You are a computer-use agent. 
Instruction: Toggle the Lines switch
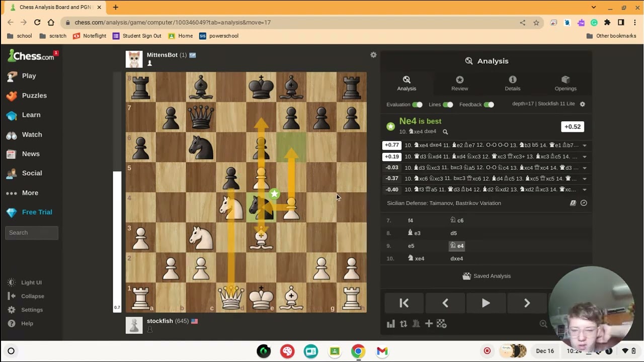pos(448,105)
